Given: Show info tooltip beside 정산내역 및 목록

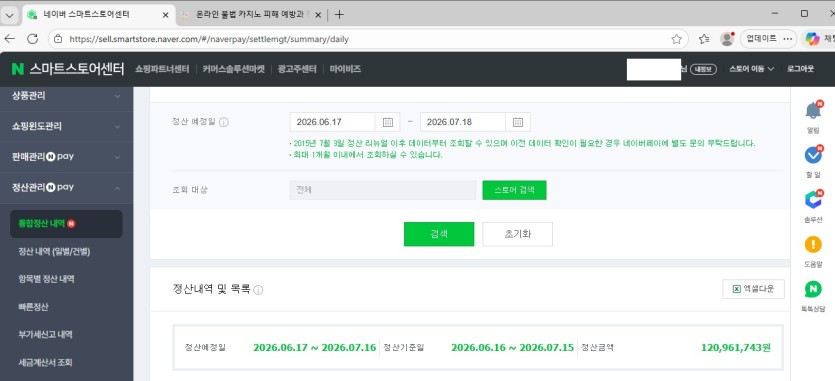Looking at the screenshot, I should [258, 290].
